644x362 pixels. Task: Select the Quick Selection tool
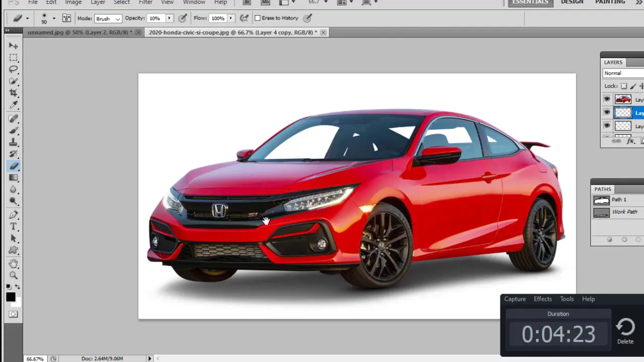click(14, 81)
